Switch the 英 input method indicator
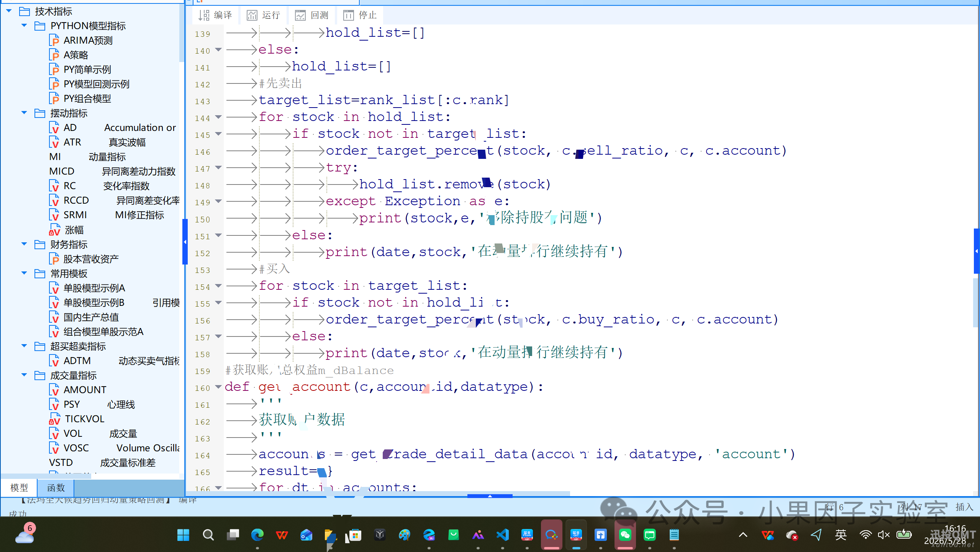The width and height of the screenshot is (980, 552). tap(841, 535)
